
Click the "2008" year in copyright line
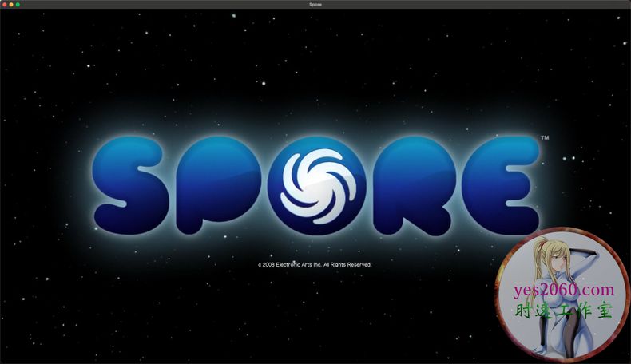tap(268, 264)
